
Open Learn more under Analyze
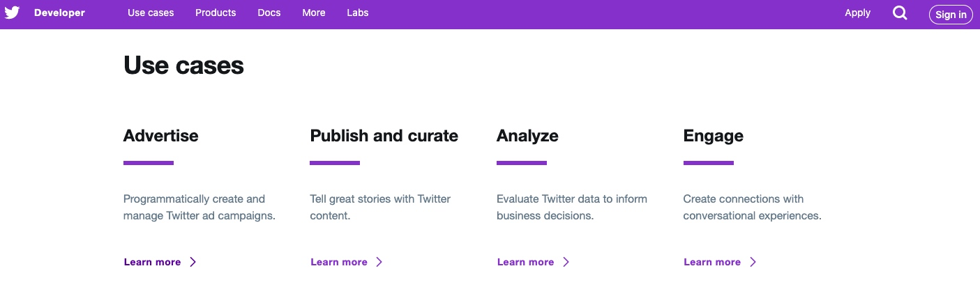[525, 262]
